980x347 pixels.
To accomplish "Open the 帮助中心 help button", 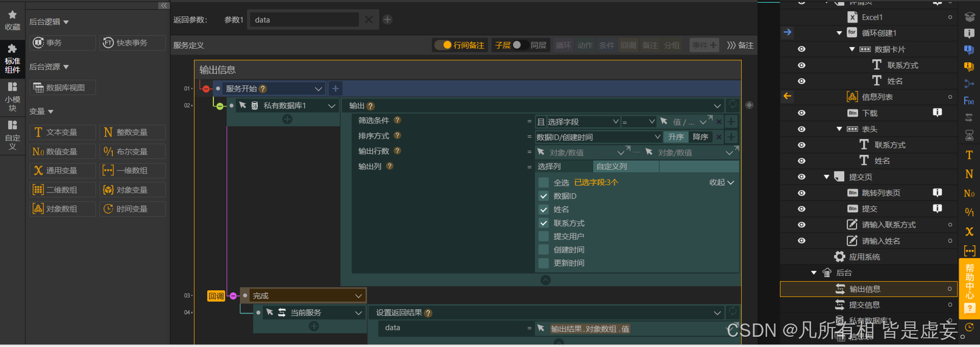I will tap(969, 288).
